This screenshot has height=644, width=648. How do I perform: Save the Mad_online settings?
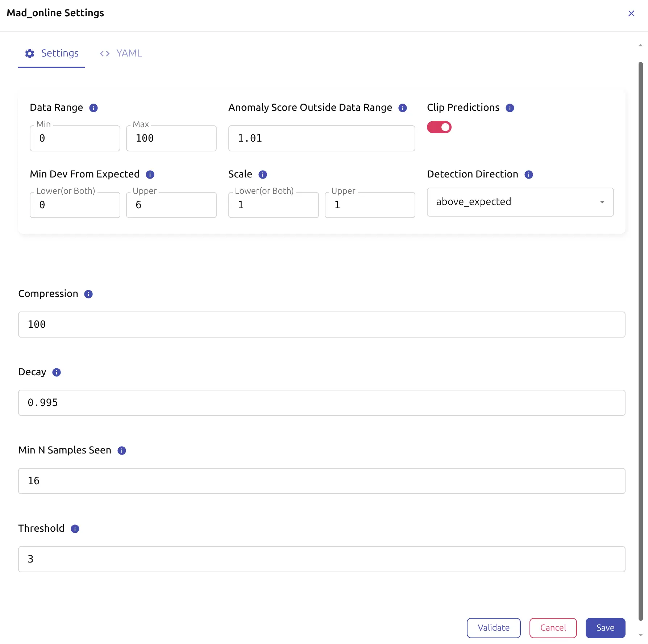point(605,628)
